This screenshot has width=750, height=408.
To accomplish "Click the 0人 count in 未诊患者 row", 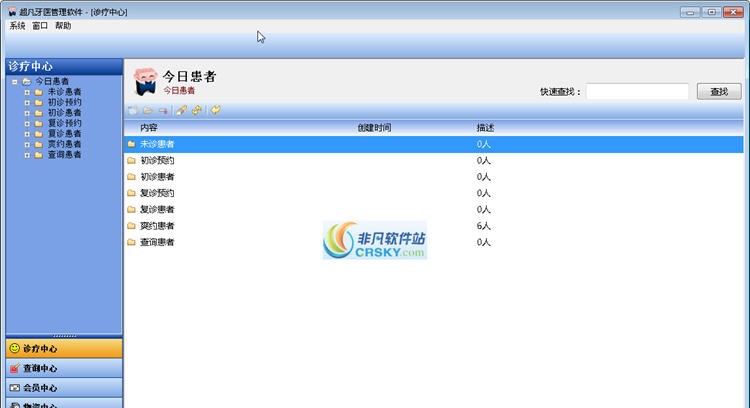I will pos(484,144).
